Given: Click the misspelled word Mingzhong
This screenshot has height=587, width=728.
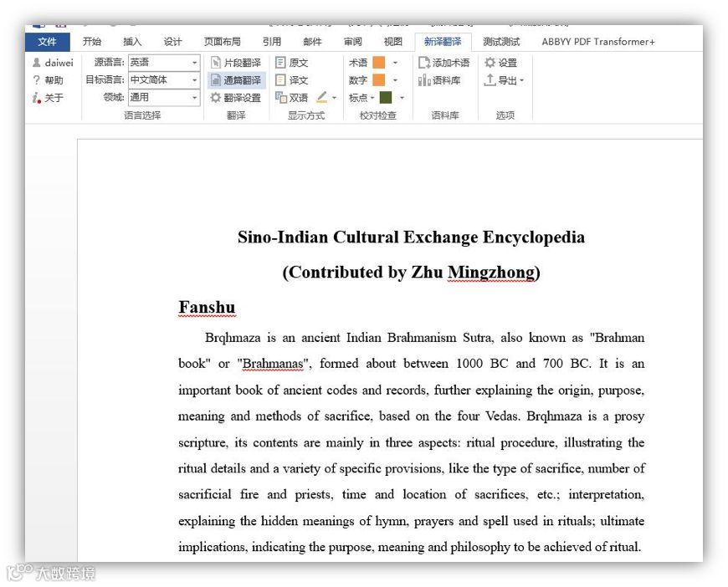Looking at the screenshot, I should tap(491, 272).
